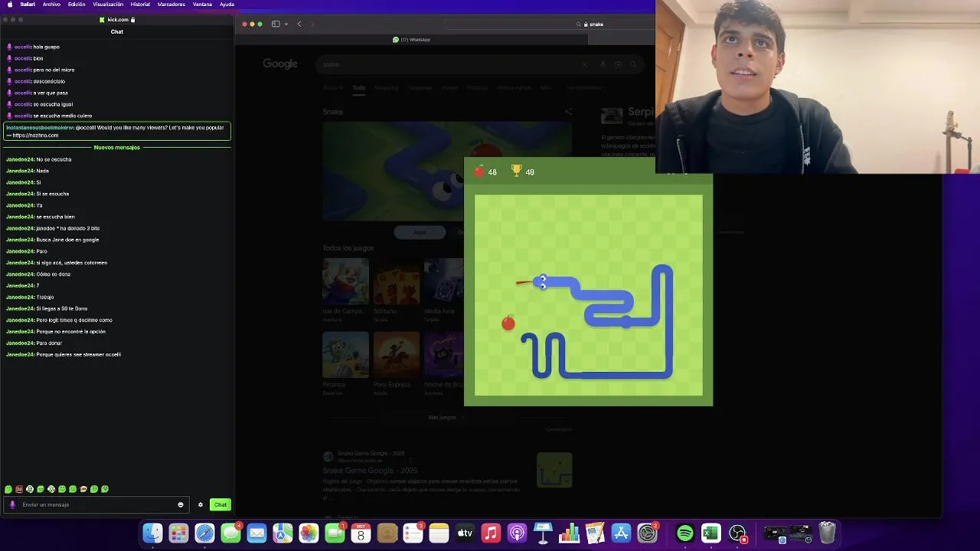
Task: Open FaceTime in the dock
Action: point(335,533)
